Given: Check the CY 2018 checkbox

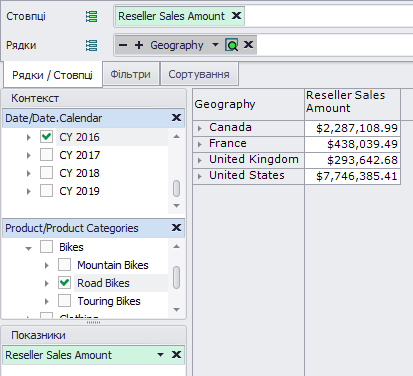Looking at the screenshot, I should coord(46,173).
